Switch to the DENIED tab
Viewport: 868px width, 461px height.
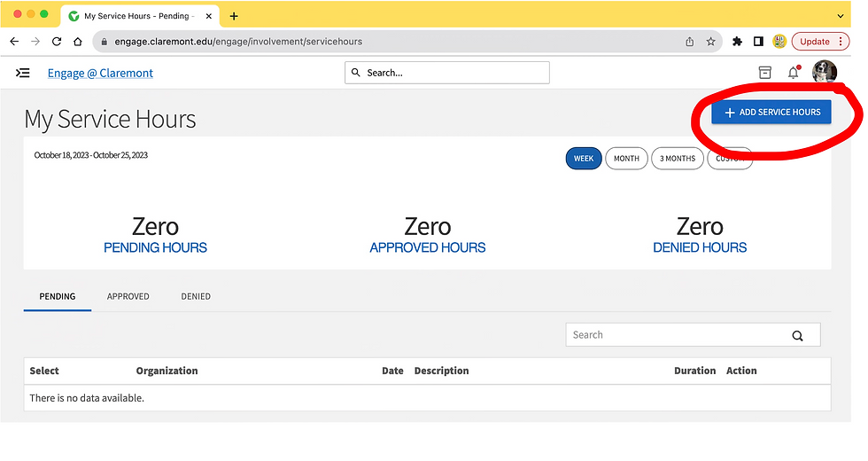point(196,296)
